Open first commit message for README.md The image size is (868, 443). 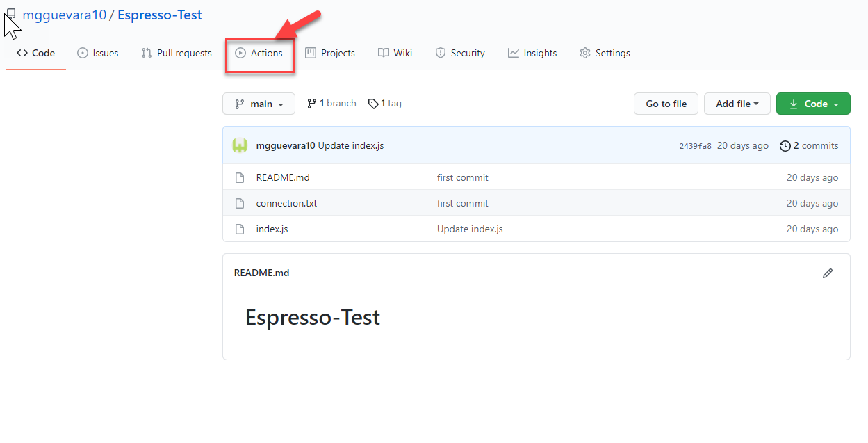[x=463, y=177]
